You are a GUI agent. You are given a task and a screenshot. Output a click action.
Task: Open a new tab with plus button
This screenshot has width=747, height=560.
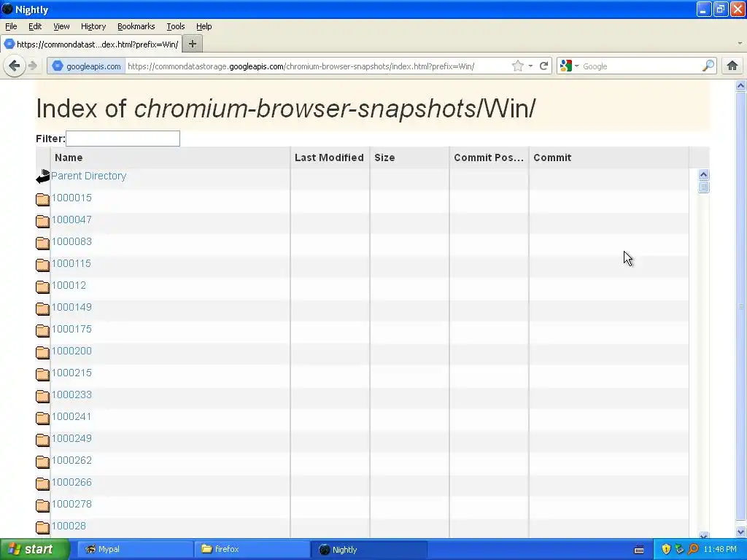tap(193, 44)
